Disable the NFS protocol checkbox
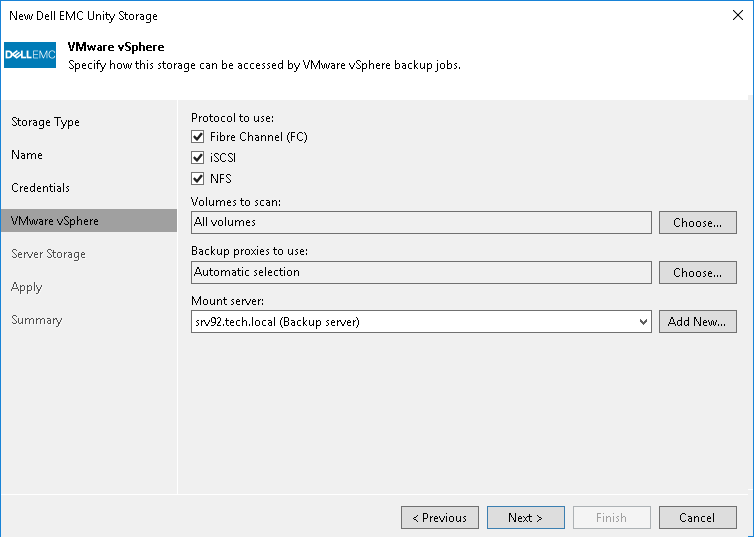Image resolution: width=754 pixels, height=537 pixels. pyautogui.click(x=197, y=179)
